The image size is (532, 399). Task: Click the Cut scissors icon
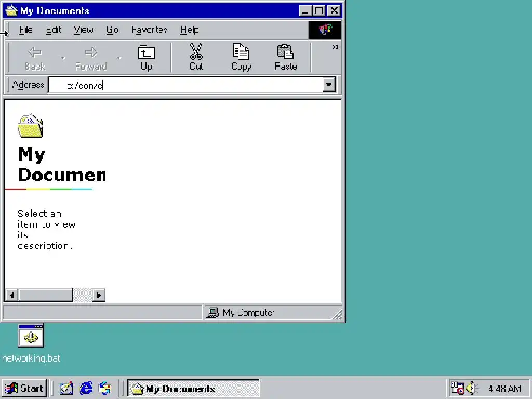pyautogui.click(x=196, y=58)
